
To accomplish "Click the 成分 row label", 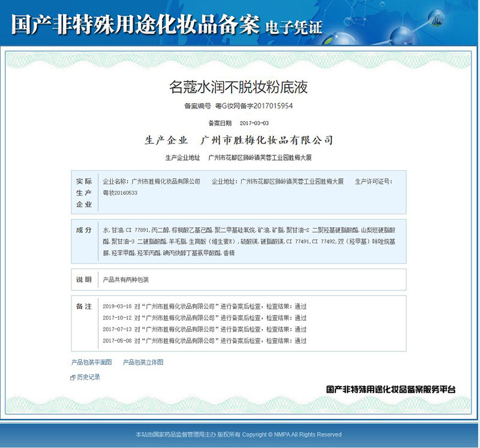I will pyautogui.click(x=84, y=230).
